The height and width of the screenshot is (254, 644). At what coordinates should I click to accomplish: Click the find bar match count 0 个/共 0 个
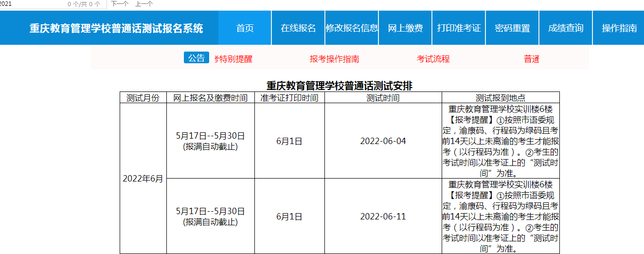tap(85, 4)
